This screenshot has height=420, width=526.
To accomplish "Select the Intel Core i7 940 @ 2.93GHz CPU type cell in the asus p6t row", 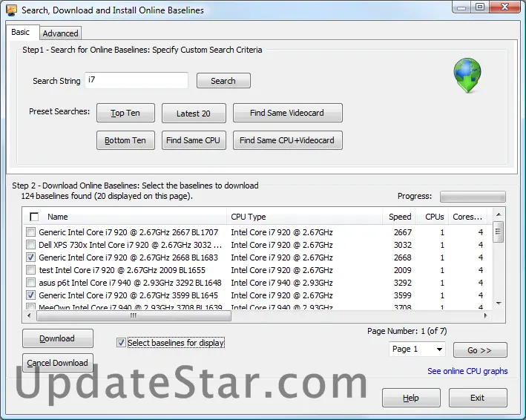I will point(282,283).
